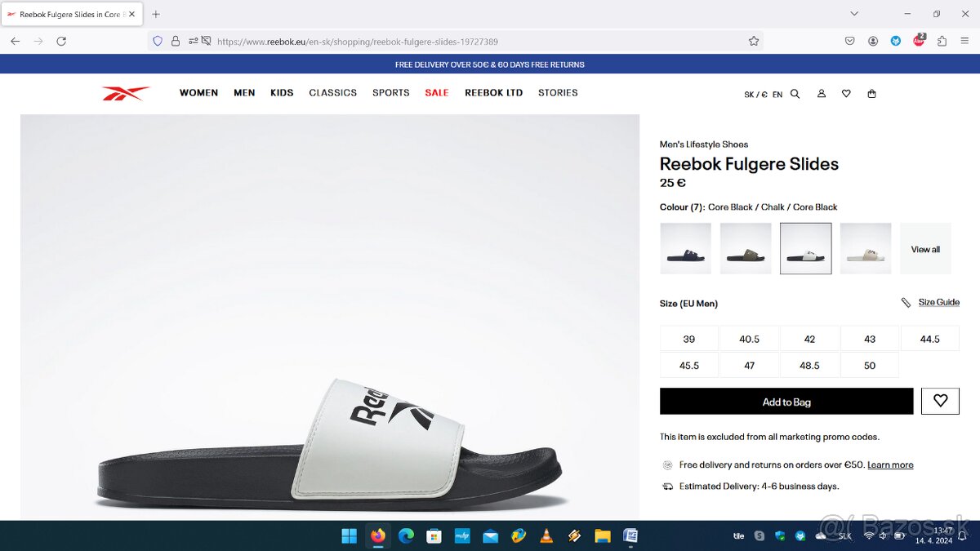Select the Chalk colored slide swatch
The image size is (980, 551).
pyautogui.click(x=866, y=248)
